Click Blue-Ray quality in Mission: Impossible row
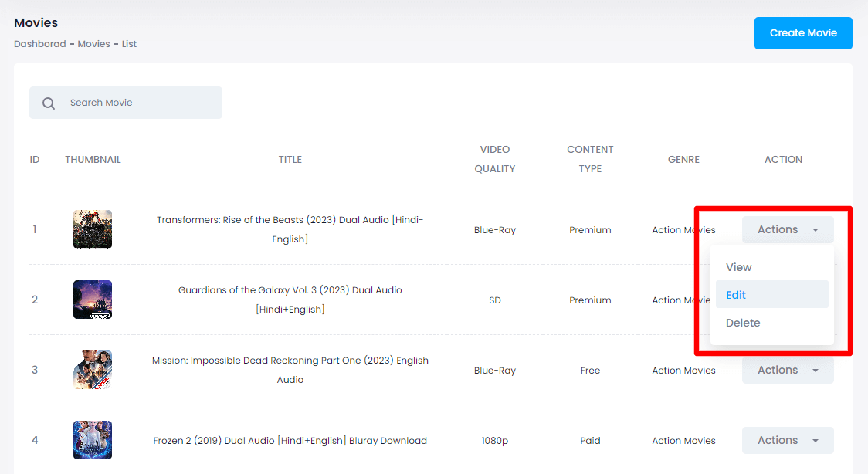Image resolution: width=868 pixels, height=474 pixels. click(495, 370)
